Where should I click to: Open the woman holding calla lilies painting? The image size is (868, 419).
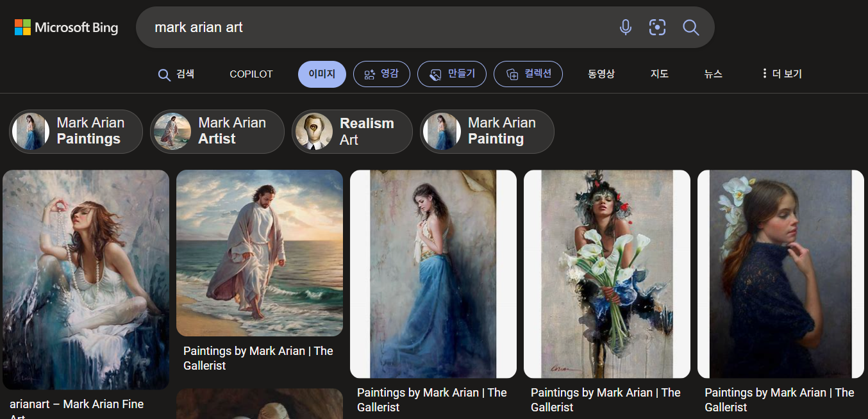(607, 274)
